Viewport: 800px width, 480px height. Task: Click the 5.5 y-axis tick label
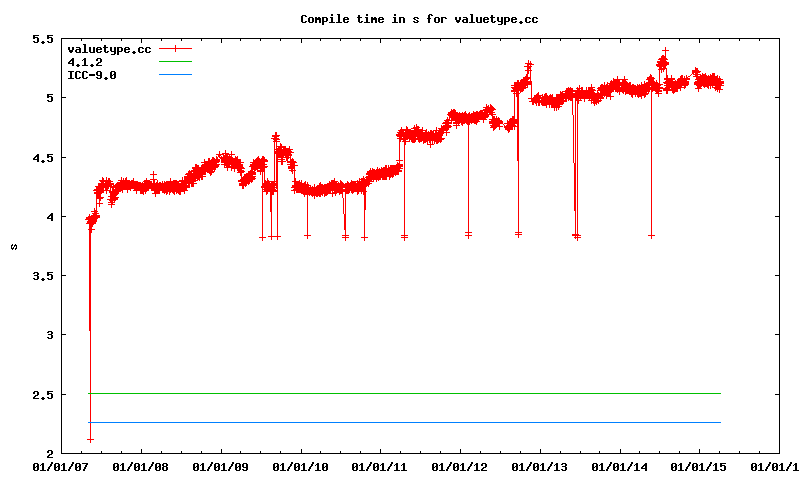tap(42, 39)
